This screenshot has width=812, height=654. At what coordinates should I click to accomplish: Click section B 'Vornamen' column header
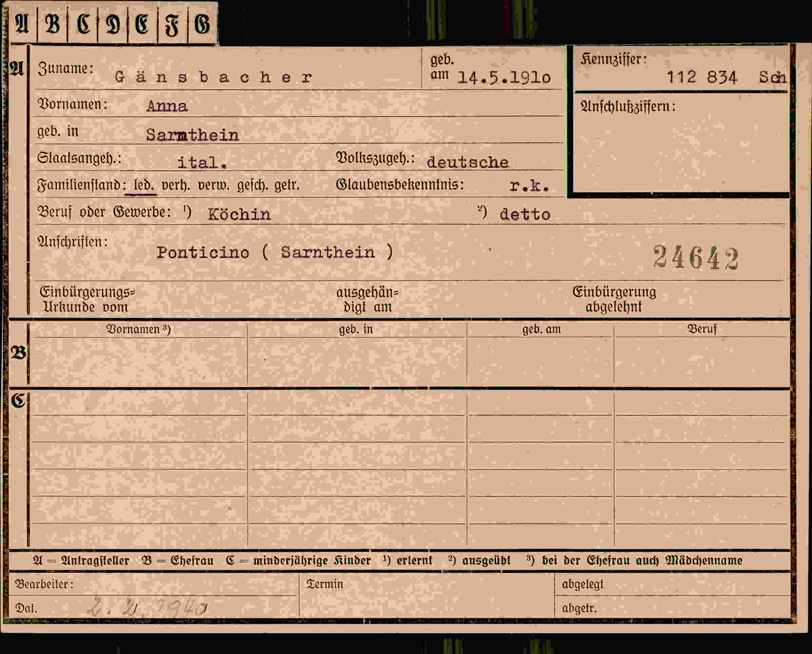tap(139, 329)
